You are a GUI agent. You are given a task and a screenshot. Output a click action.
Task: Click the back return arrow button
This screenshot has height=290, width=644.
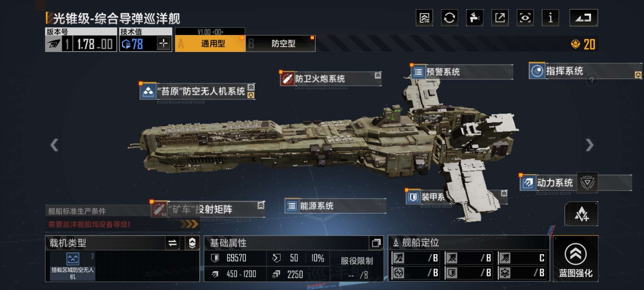point(584,18)
